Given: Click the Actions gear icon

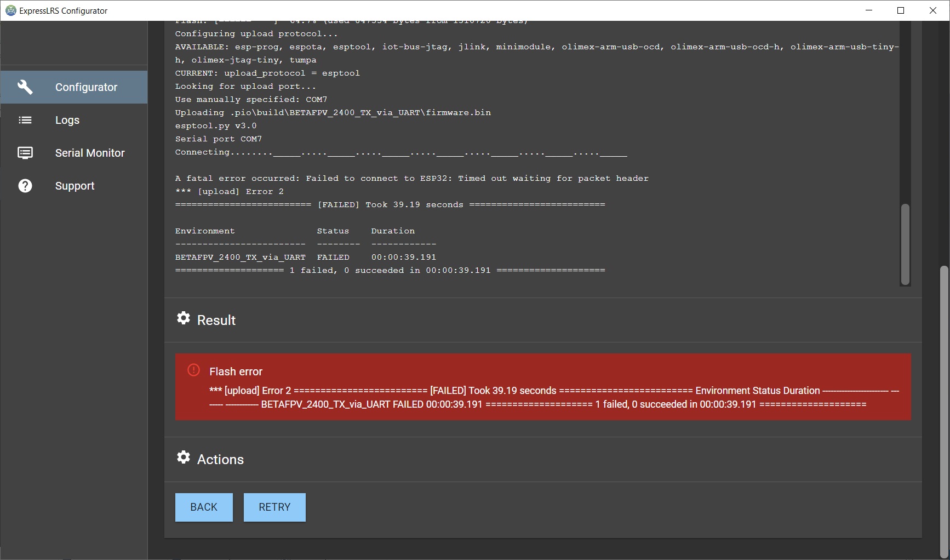Looking at the screenshot, I should (184, 458).
